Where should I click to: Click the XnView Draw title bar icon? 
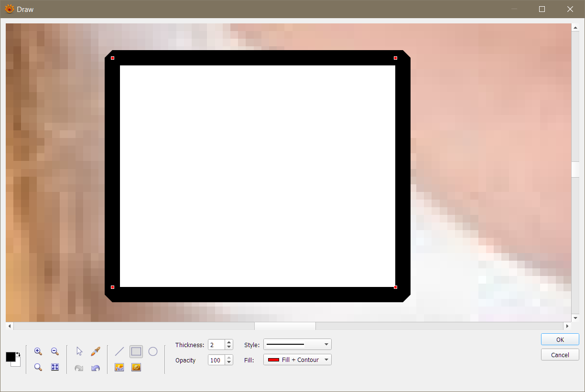point(9,9)
